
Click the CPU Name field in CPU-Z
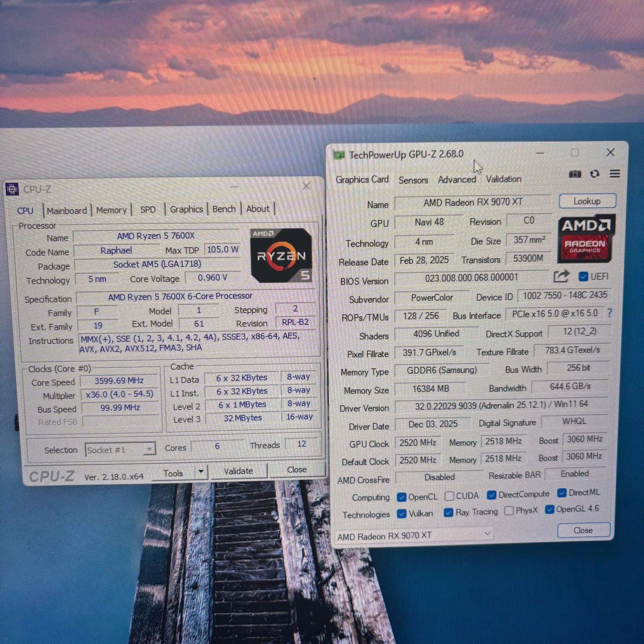coord(156,236)
